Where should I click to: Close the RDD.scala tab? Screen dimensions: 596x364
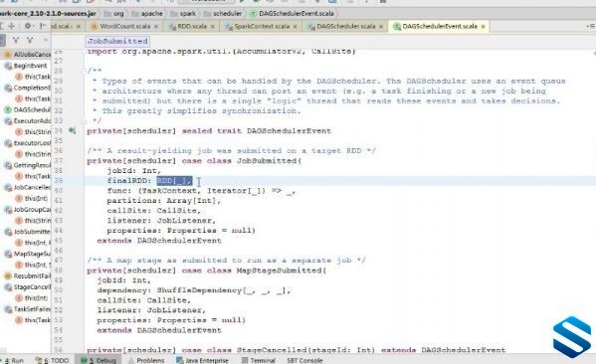coord(213,27)
